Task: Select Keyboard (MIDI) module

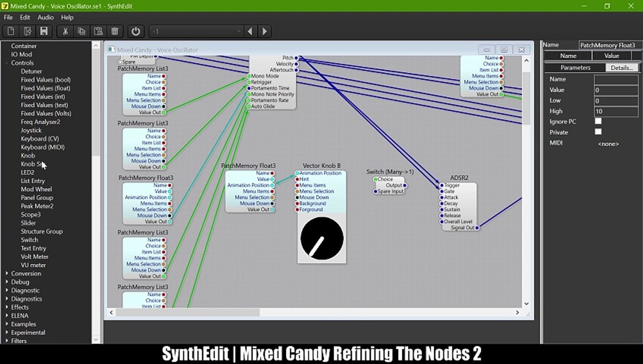Action: pos(42,147)
